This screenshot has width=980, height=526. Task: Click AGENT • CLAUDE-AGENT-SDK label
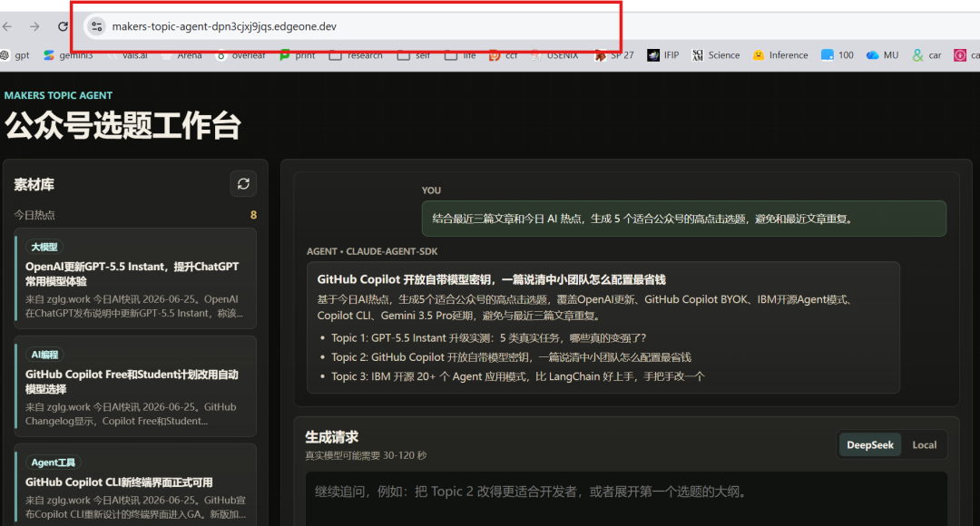[x=372, y=251]
